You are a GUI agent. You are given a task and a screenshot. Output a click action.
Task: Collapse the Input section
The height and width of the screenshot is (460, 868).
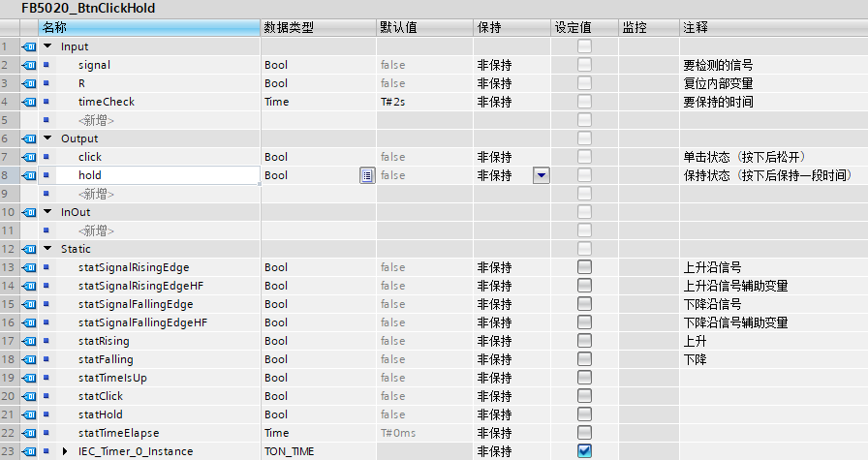47,46
